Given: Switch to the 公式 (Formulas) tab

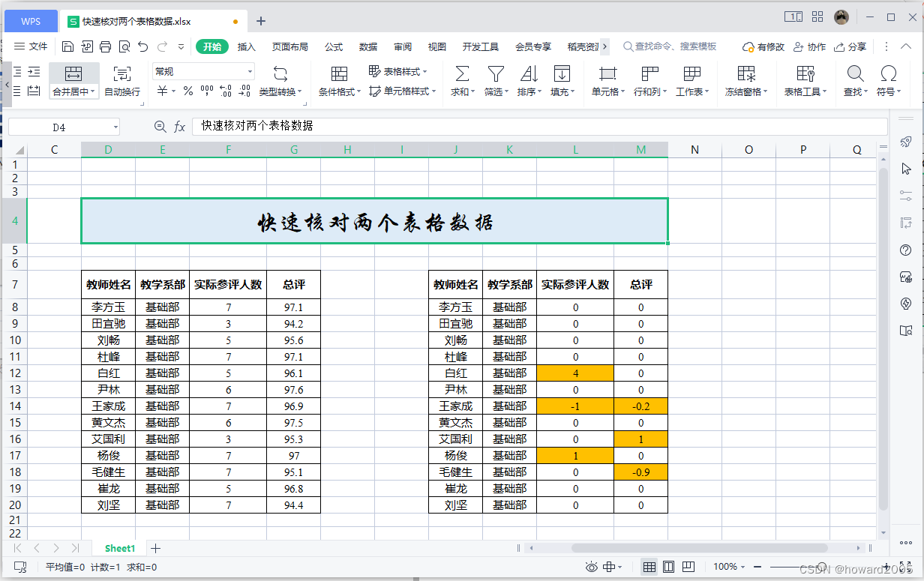Looking at the screenshot, I should click(334, 46).
